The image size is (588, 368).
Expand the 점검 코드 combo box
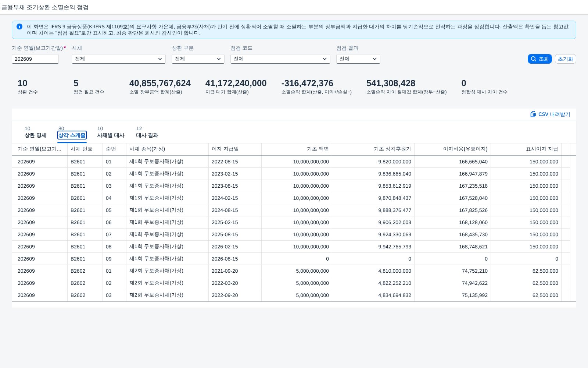(x=280, y=59)
